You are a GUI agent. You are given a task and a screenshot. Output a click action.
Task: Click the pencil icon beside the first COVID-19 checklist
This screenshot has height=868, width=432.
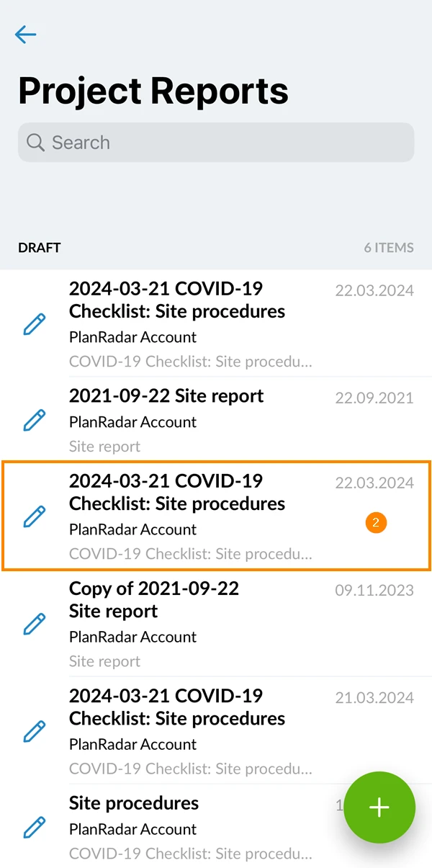coord(35,324)
